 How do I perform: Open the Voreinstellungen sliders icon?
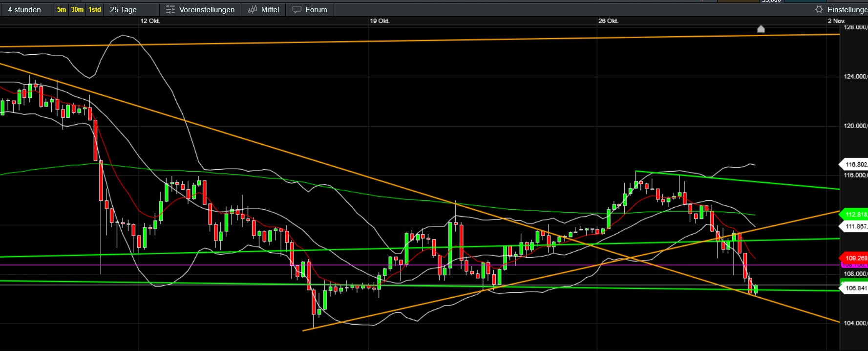coord(170,10)
